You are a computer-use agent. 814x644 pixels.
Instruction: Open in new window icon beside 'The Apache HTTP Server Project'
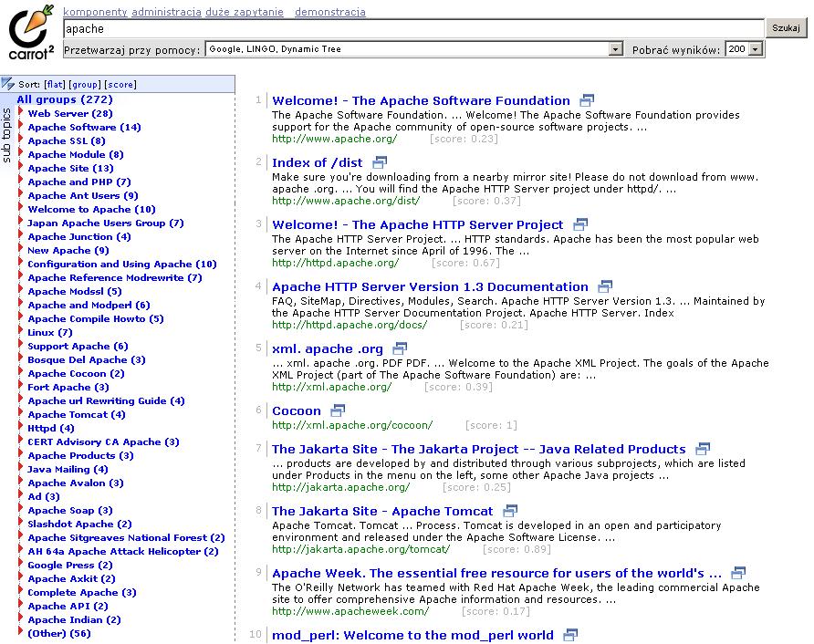(580, 224)
